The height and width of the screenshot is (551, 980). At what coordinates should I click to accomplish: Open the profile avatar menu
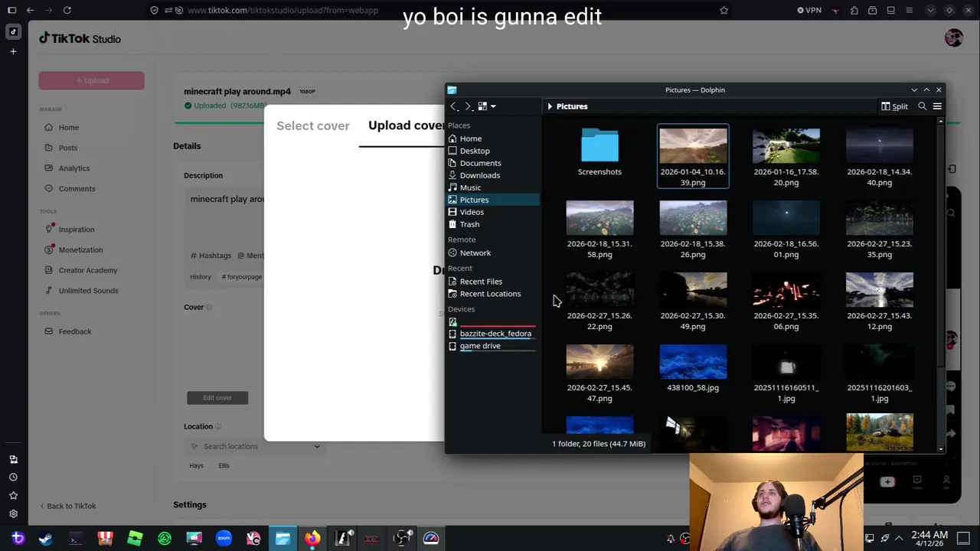953,38
